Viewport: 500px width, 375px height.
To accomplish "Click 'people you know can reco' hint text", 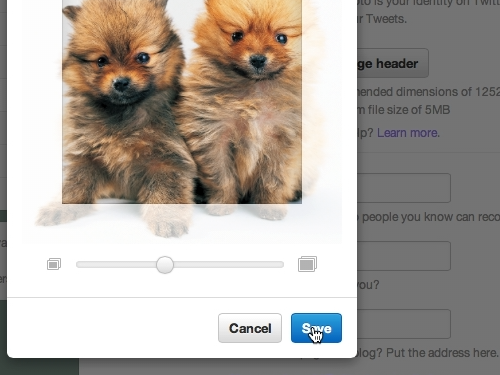I will (x=431, y=217).
